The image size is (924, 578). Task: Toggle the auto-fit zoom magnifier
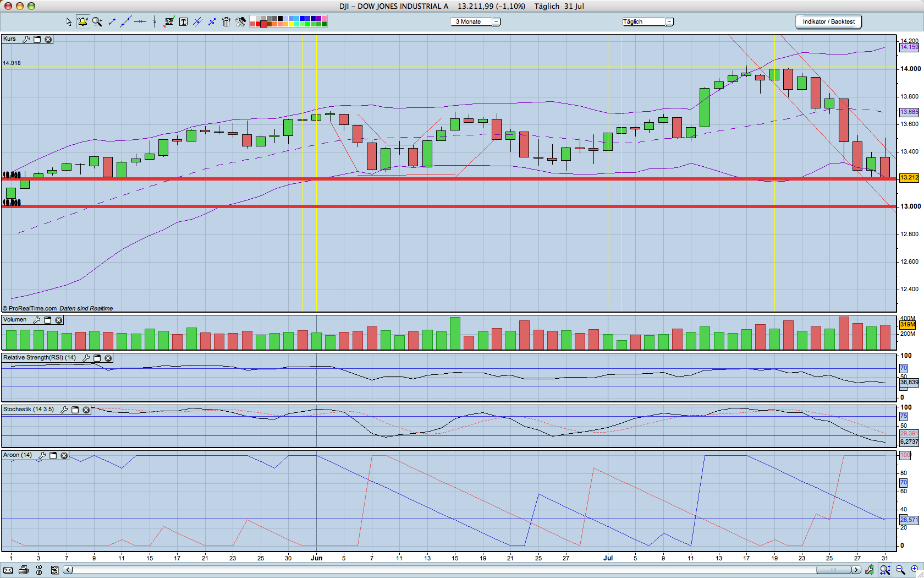[885, 570]
